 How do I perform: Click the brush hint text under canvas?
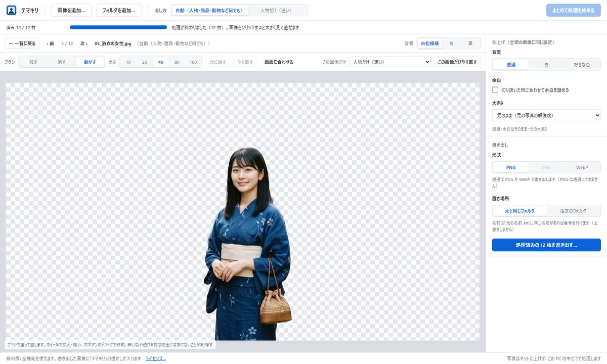(111, 345)
